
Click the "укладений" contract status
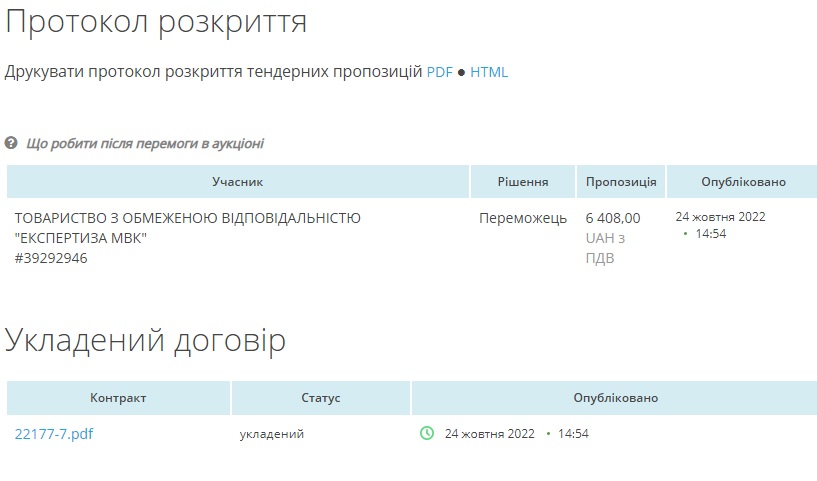tap(272, 434)
